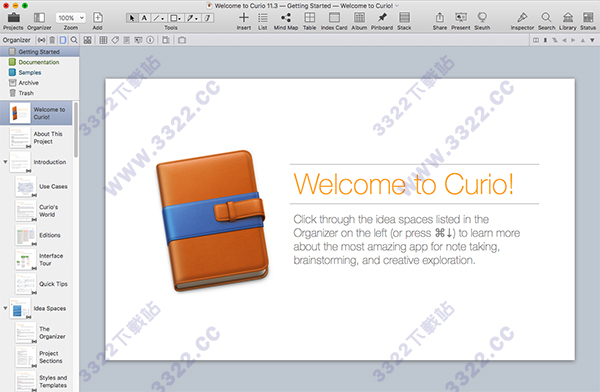600x392 pixels.
Task: Insert a Stack figure
Action: click(x=404, y=18)
